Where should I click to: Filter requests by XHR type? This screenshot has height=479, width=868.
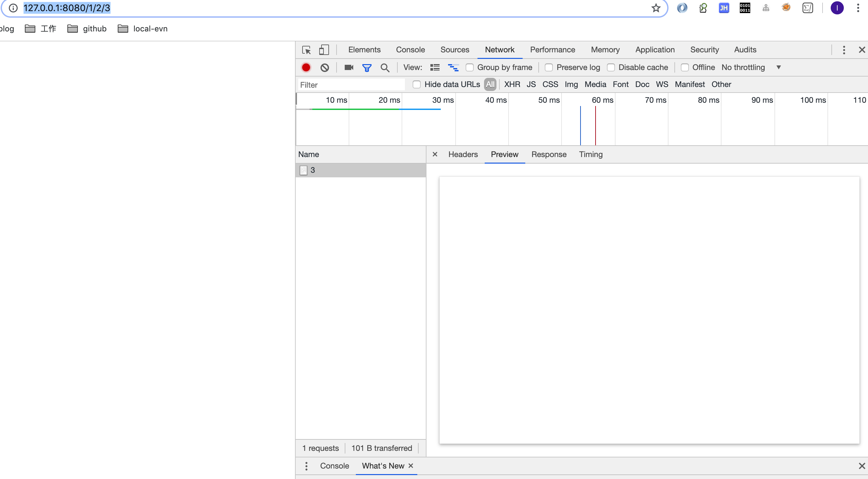(512, 84)
